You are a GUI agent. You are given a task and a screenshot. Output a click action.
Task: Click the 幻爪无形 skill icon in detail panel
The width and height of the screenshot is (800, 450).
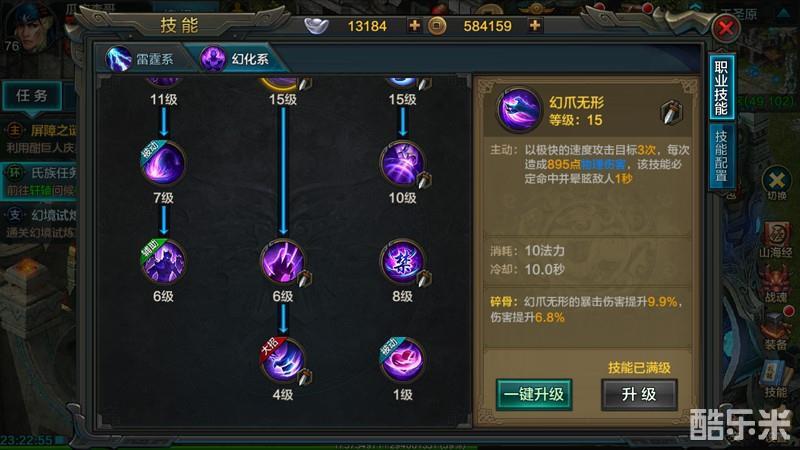tap(519, 110)
